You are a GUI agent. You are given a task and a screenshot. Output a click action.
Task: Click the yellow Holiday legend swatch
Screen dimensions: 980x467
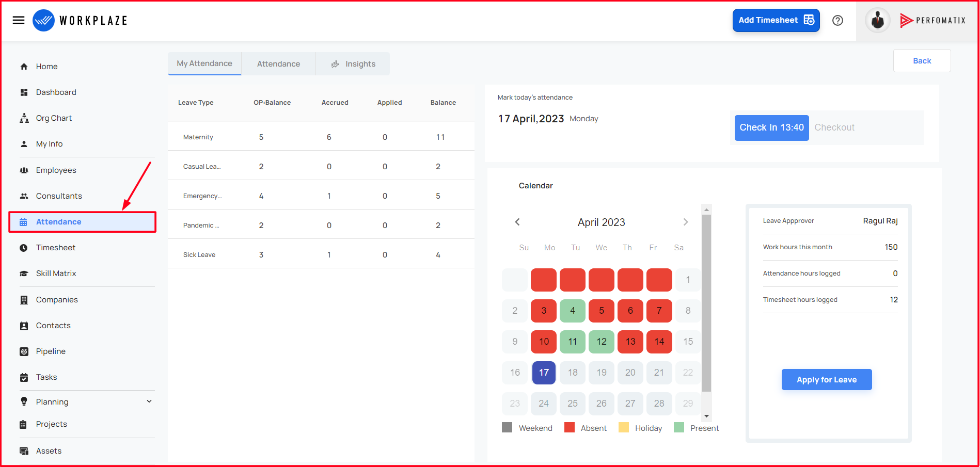[x=624, y=427]
